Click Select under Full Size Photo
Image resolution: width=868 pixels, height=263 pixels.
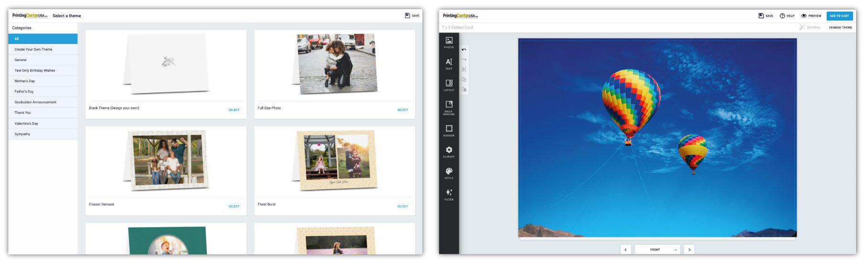[x=402, y=110]
